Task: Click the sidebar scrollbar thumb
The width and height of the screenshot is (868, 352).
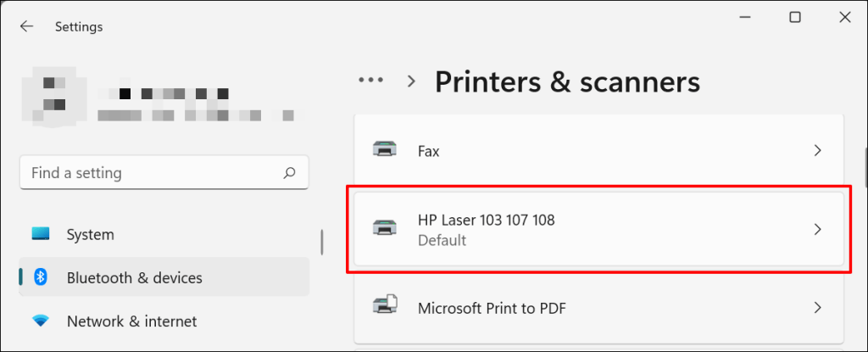Action: [x=321, y=242]
